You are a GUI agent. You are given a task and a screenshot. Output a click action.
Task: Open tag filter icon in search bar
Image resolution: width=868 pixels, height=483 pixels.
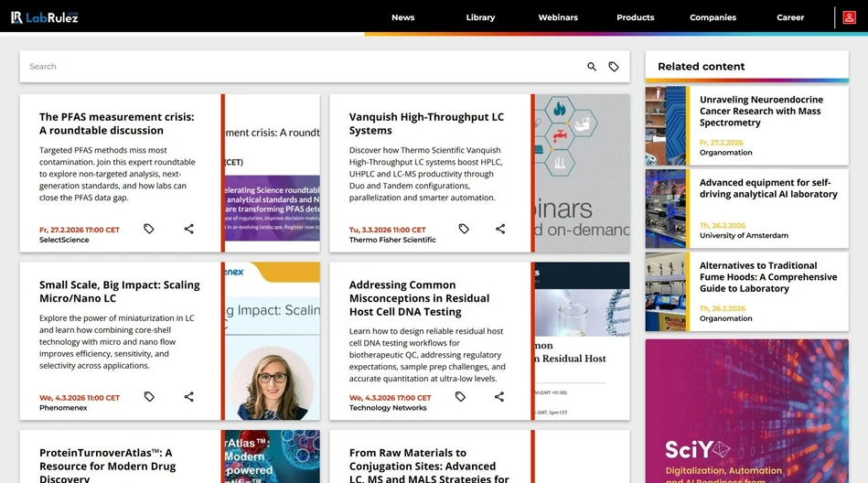coord(614,67)
